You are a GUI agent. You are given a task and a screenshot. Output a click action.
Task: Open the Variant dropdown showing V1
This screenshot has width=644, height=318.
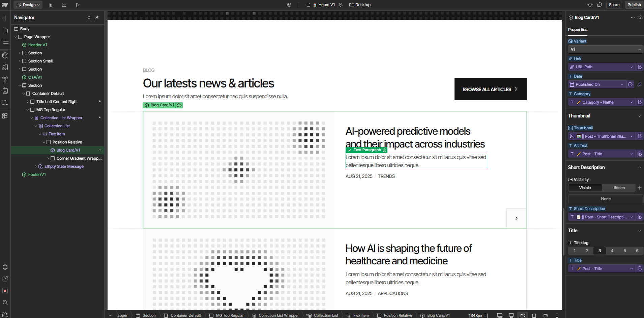(x=605, y=49)
